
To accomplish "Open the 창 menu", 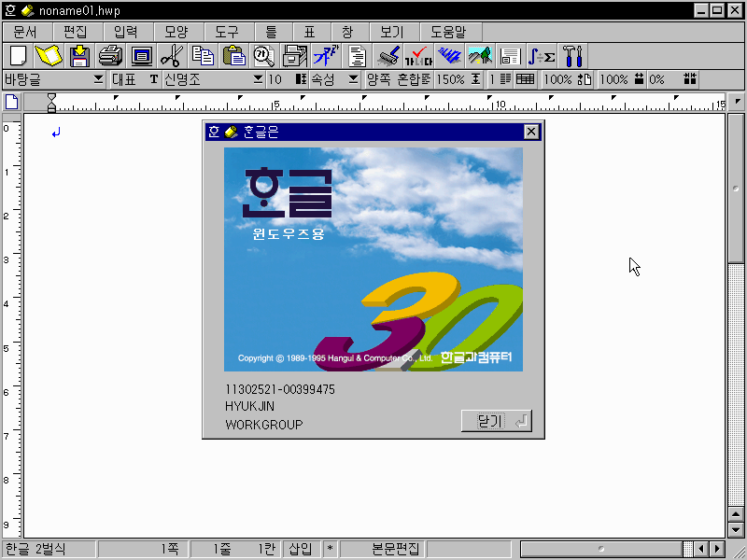I will 347,32.
